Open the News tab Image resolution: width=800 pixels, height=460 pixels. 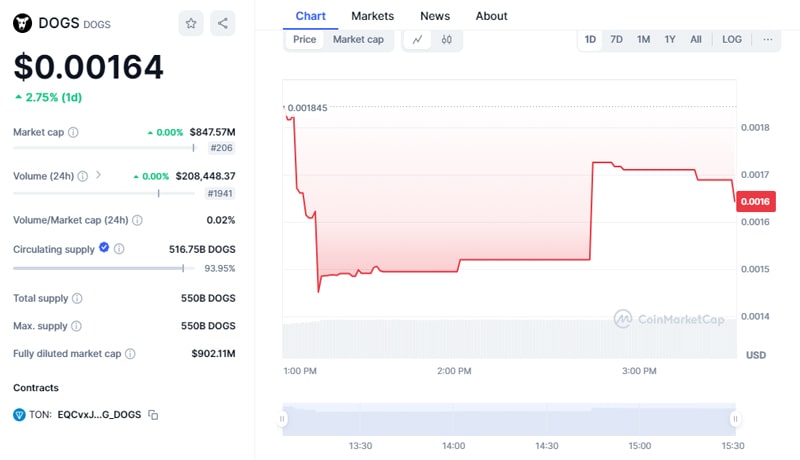pos(435,16)
